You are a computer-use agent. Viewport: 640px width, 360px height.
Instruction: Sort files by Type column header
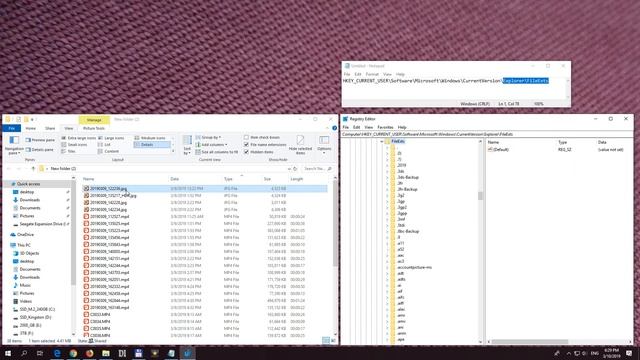pos(228,179)
